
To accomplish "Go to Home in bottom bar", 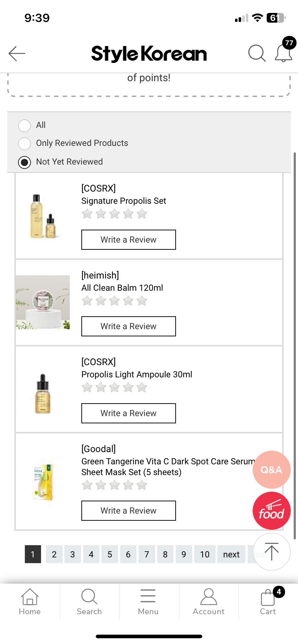I will pyautogui.click(x=30, y=602).
